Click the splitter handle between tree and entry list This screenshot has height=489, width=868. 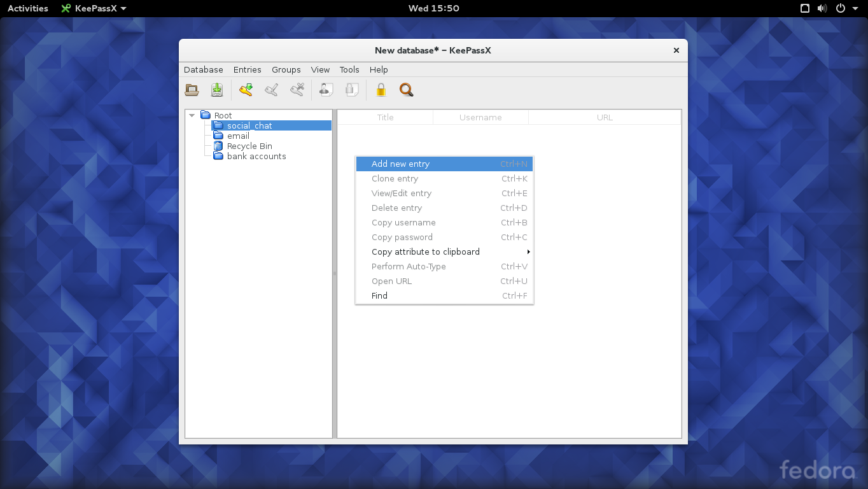(335, 274)
